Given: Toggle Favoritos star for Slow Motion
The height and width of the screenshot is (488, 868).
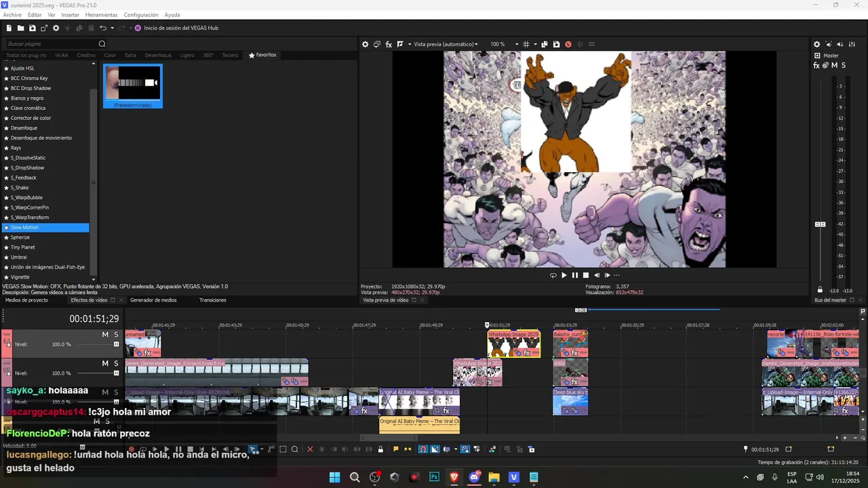Looking at the screenshot, I should [x=6, y=228].
